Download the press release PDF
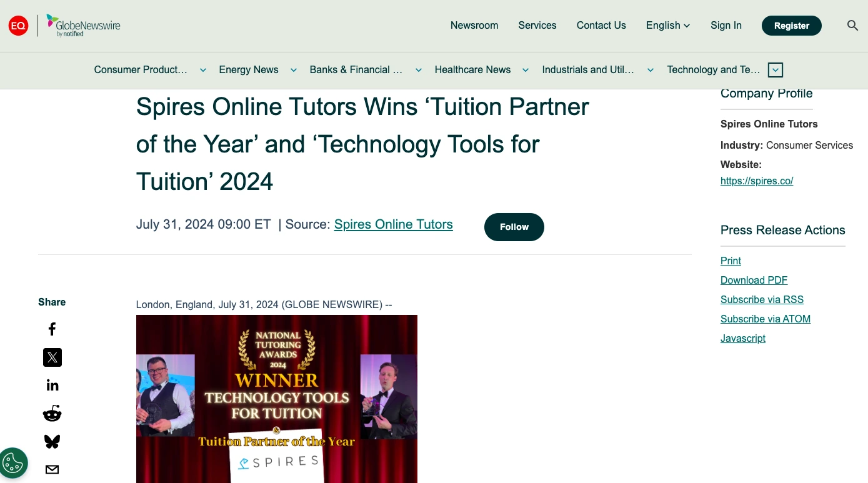Viewport: 868px width, 483px height. click(x=754, y=280)
